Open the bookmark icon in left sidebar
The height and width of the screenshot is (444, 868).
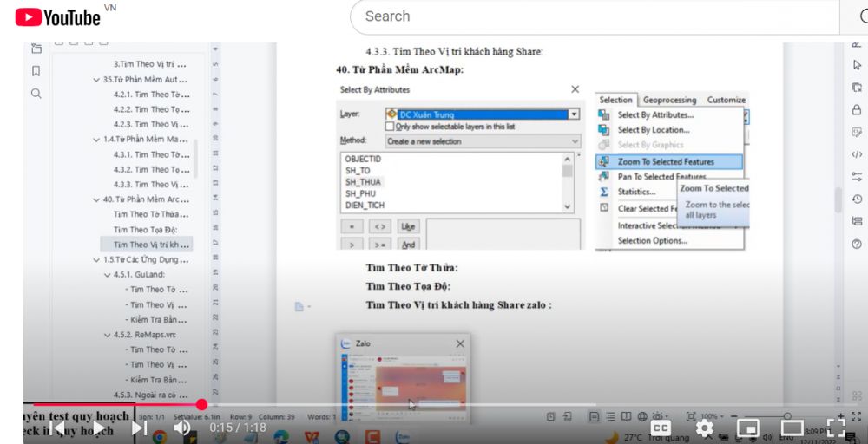36,71
